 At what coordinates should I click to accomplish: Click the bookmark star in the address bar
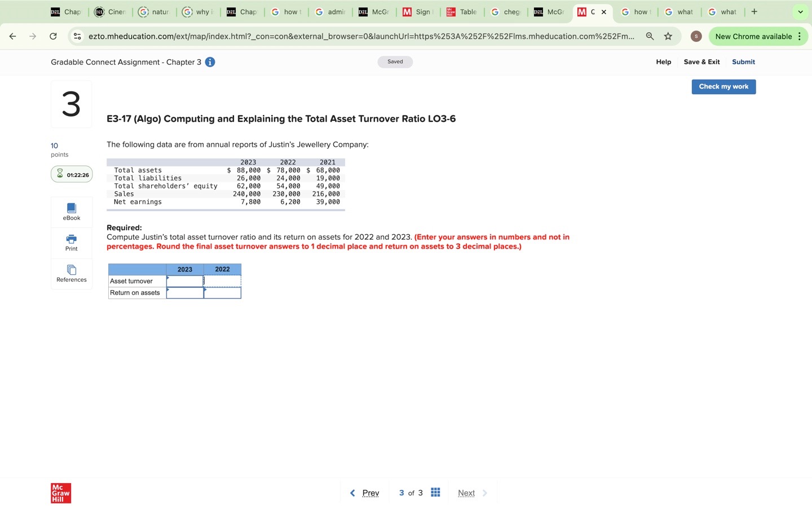pyautogui.click(x=668, y=36)
